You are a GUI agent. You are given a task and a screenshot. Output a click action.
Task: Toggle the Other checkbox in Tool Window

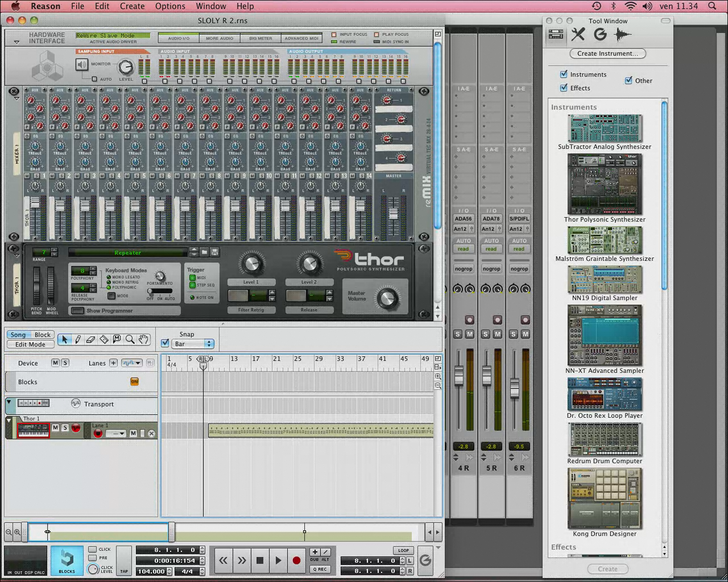(628, 80)
